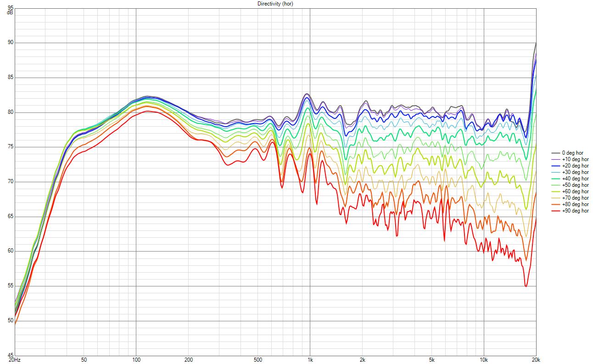
Task: Click the 60 dB level axis label
Action: (10, 251)
